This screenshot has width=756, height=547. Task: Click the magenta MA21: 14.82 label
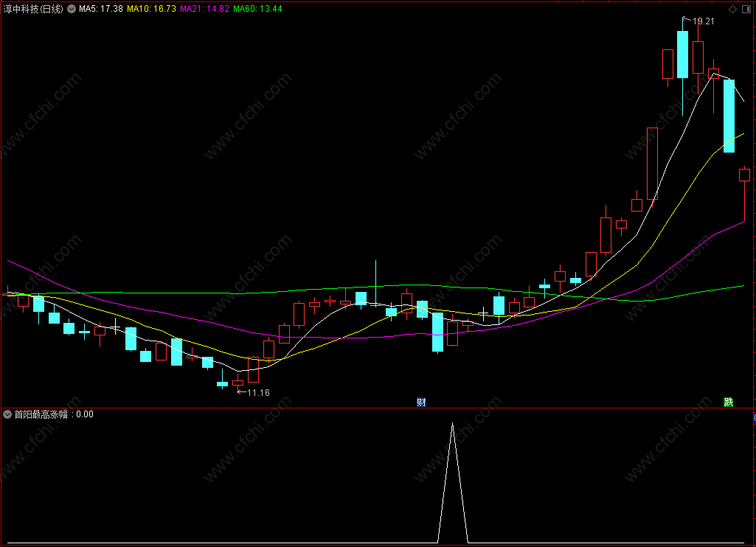[204, 9]
